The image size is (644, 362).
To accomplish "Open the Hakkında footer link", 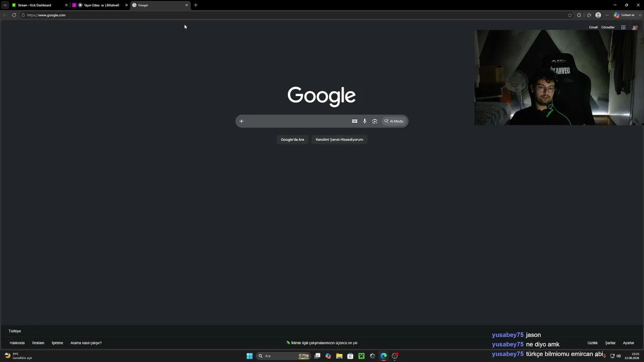I will pos(17,343).
